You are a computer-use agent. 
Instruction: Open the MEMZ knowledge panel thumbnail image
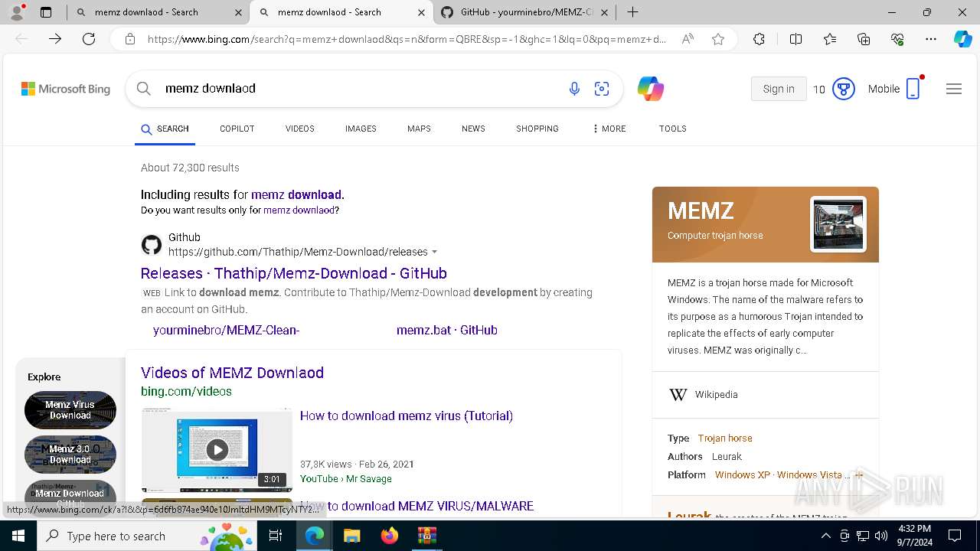tap(838, 224)
